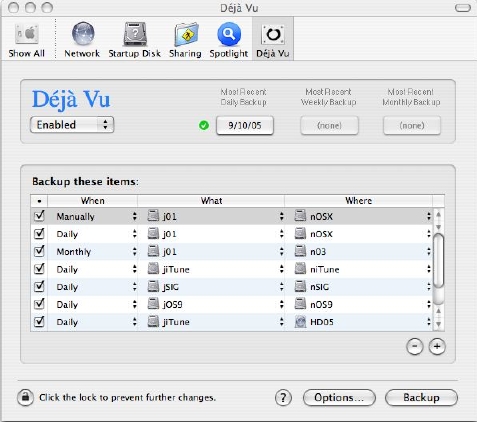Click the HD05 destination drive icon
The width and height of the screenshot is (477, 422).
[x=300, y=322]
